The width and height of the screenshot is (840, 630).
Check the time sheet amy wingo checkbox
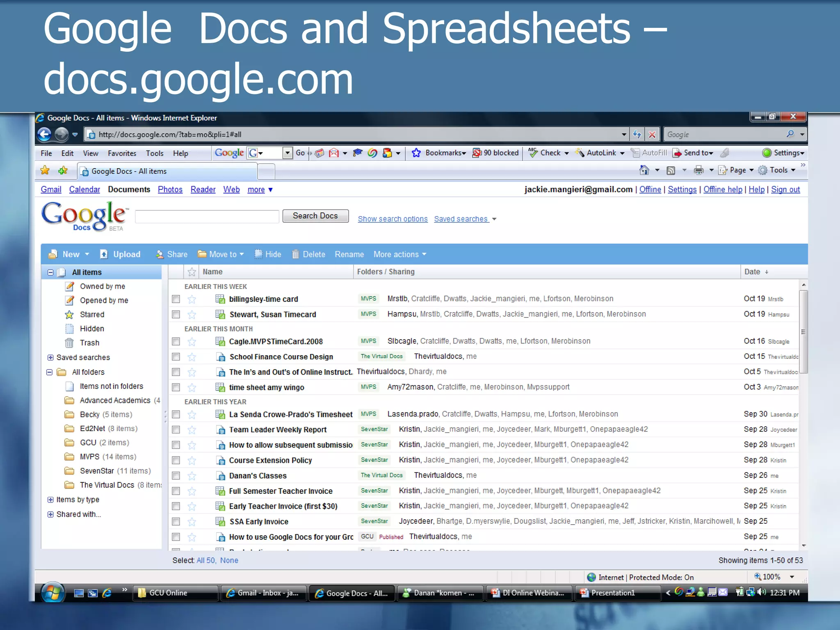pyautogui.click(x=176, y=387)
